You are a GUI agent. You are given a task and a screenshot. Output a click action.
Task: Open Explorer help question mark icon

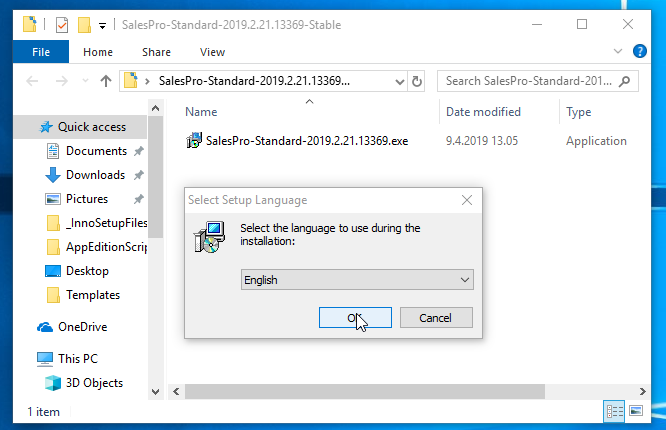639,51
